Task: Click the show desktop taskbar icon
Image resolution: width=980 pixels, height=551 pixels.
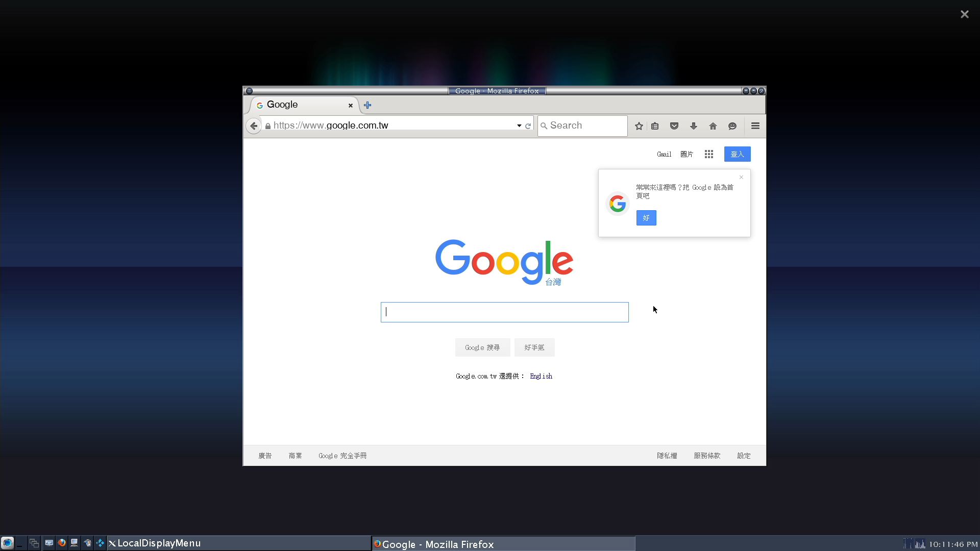Action: (x=20, y=543)
